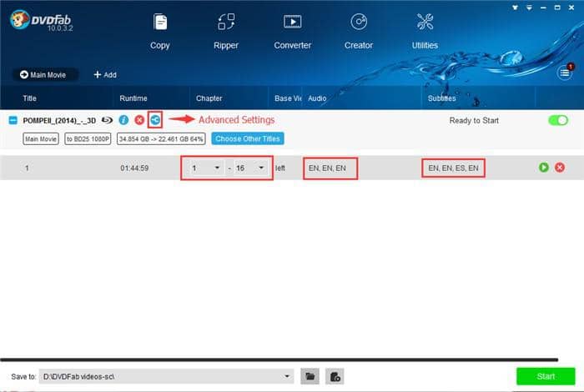Click the left value in Base View column
Screen dimensions: 584x392
pos(280,168)
